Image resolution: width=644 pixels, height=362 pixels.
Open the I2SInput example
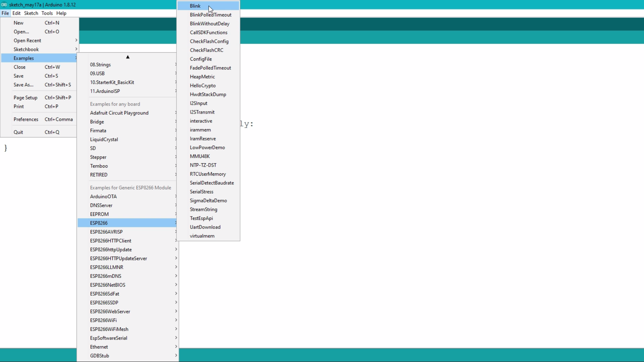coord(208,103)
